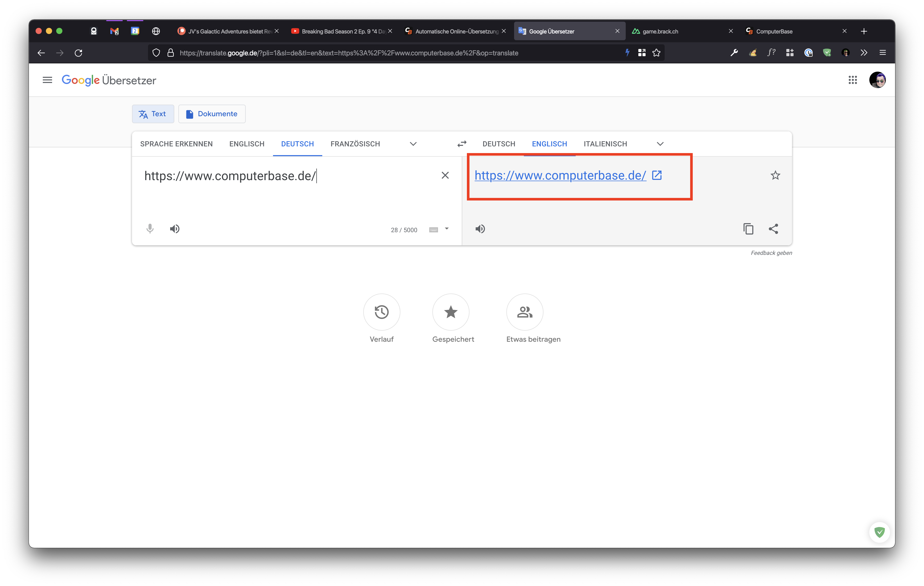Click the clear input X button
This screenshot has height=586, width=924.
click(x=443, y=175)
